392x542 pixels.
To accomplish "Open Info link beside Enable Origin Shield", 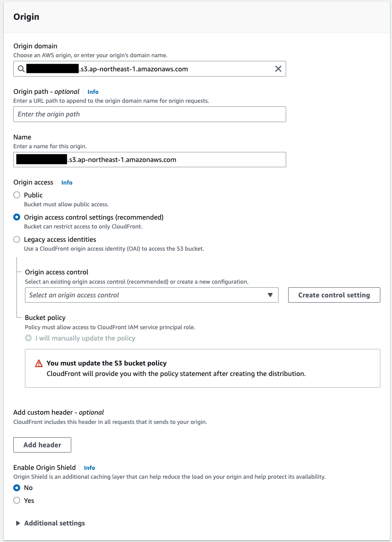I will tap(89, 468).
